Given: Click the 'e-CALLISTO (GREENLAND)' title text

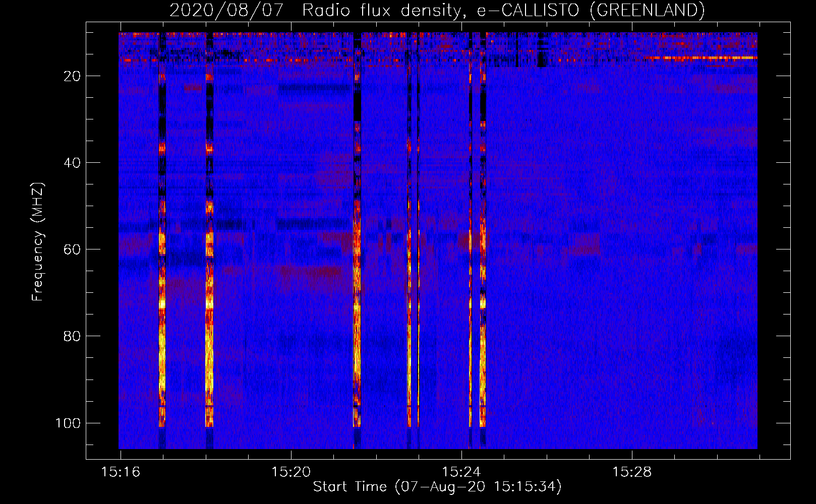Looking at the screenshot, I should coord(591,11).
